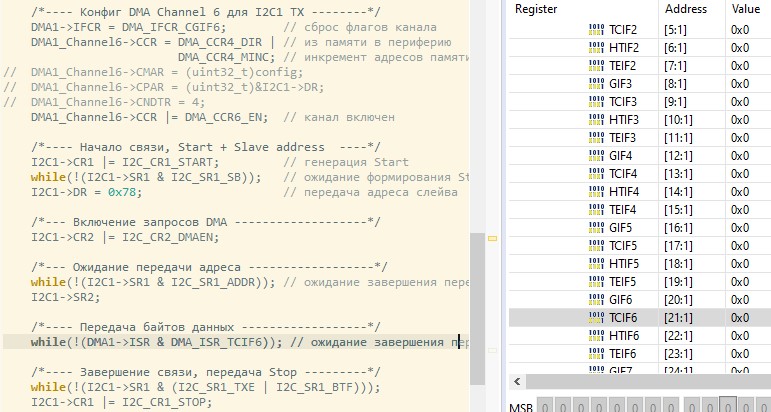Image resolution: width=771 pixels, height=412 pixels.
Task: Click the bitfield icon of HTIF6
Action: pyautogui.click(x=596, y=335)
